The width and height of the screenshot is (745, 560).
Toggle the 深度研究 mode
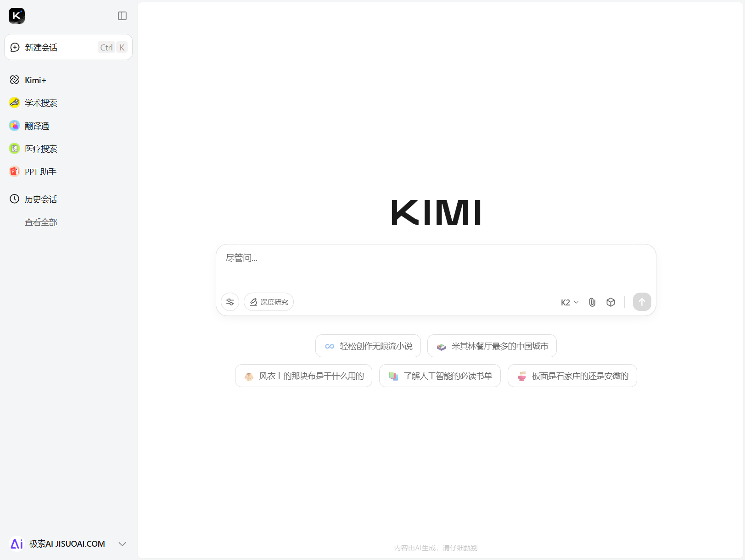tap(269, 302)
